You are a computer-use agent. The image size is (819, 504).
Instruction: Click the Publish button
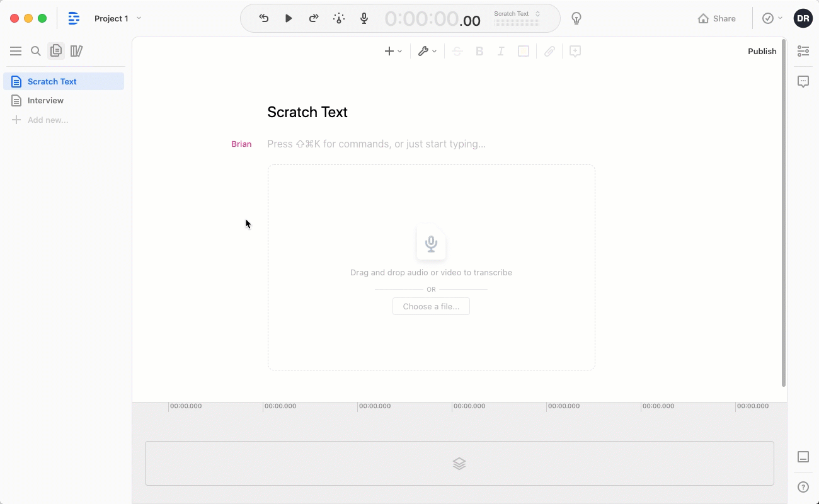(762, 51)
